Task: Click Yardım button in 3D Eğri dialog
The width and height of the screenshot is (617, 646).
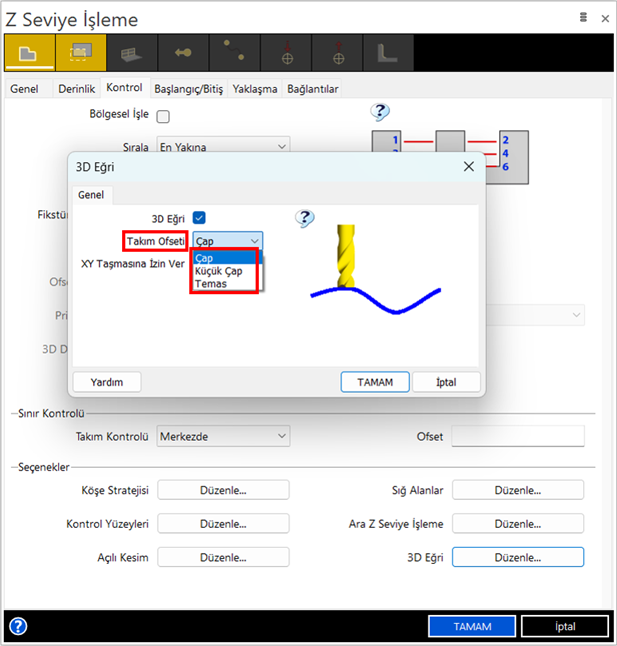Action: [107, 382]
